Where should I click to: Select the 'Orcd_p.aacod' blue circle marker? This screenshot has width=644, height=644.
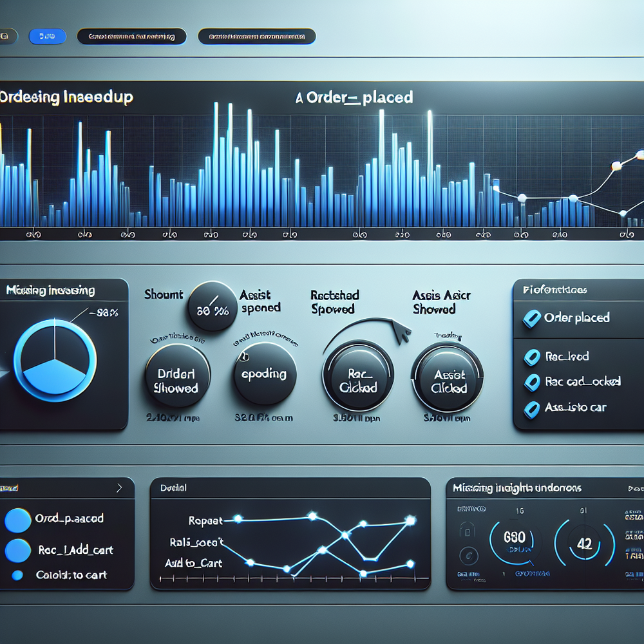[x=18, y=520]
